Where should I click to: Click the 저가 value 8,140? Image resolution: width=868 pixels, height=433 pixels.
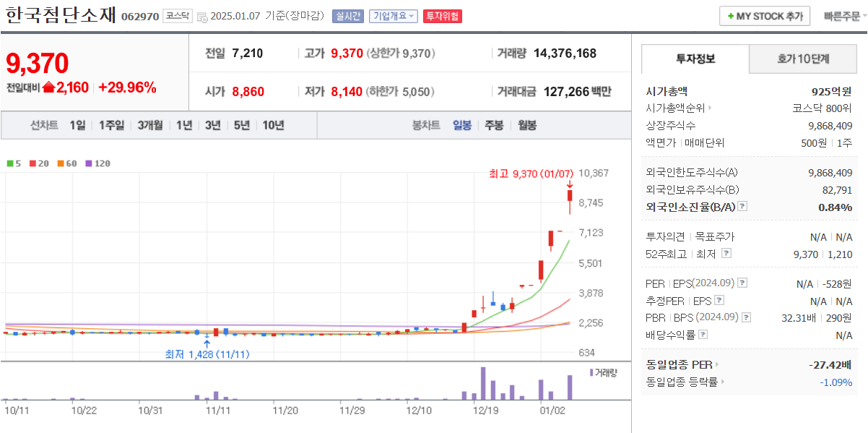point(347,92)
